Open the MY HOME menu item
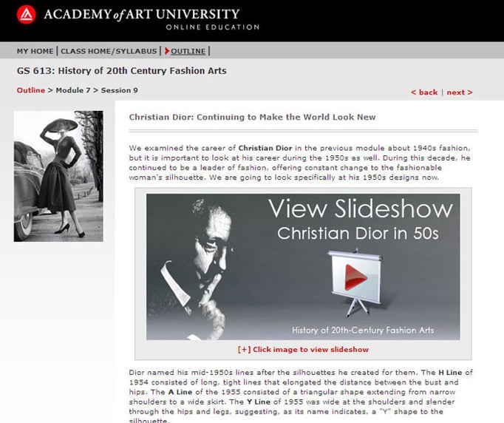 pyautogui.click(x=35, y=51)
